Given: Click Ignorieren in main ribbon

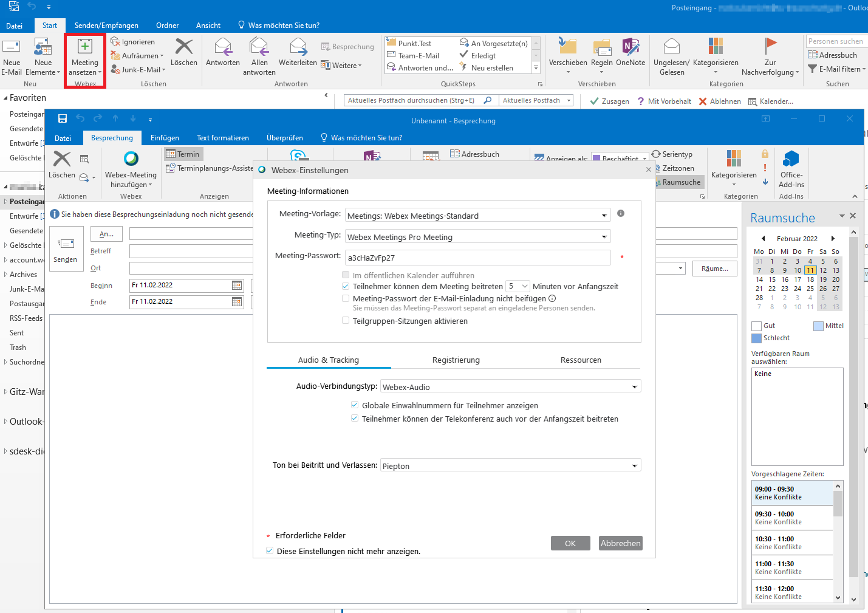Looking at the screenshot, I should tap(132, 42).
